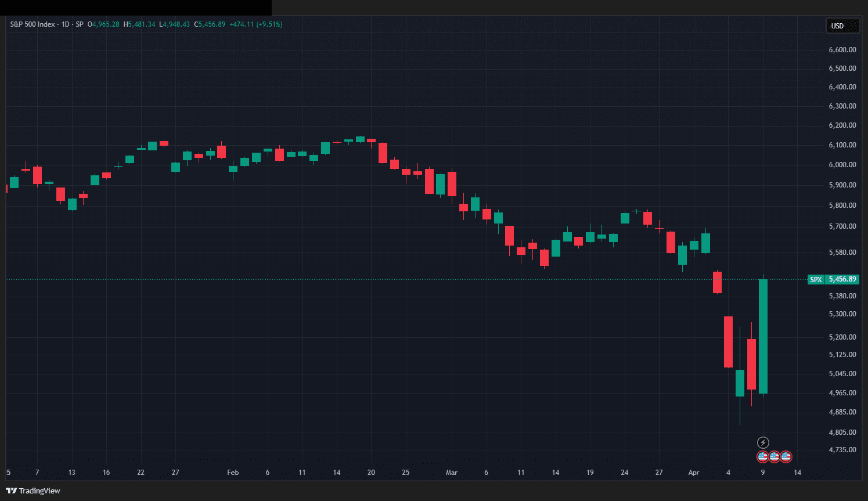Click the dotted current-price line
This screenshot has width=868, height=501.
[x=406, y=279]
